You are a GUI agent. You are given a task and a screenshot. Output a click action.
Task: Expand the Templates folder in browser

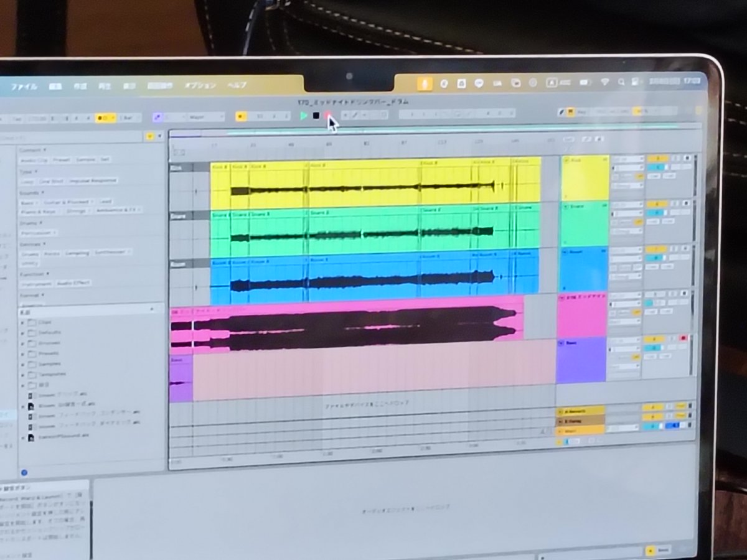point(23,375)
